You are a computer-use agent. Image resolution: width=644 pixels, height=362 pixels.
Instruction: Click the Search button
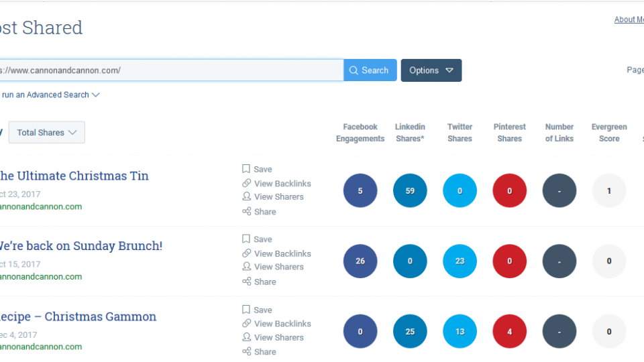370,70
